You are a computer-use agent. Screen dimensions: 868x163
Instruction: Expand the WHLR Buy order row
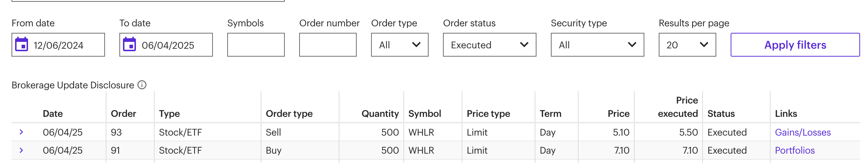coord(21,150)
